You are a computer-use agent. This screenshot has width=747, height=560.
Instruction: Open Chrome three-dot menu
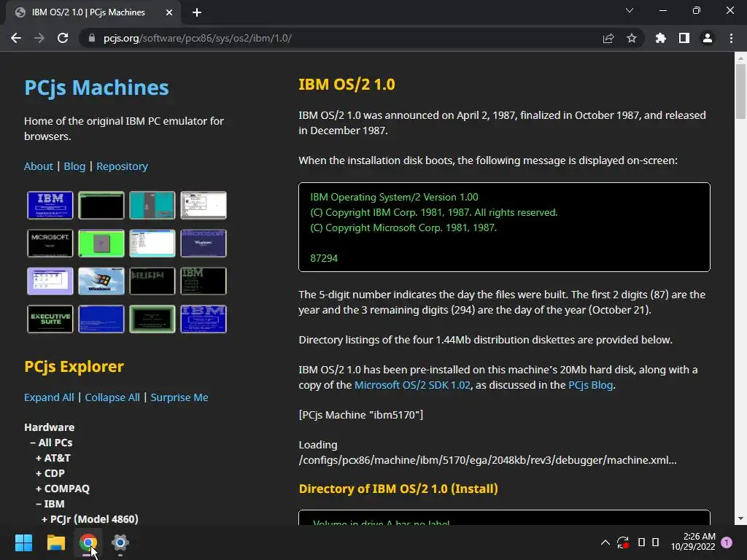pyautogui.click(x=731, y=38)
